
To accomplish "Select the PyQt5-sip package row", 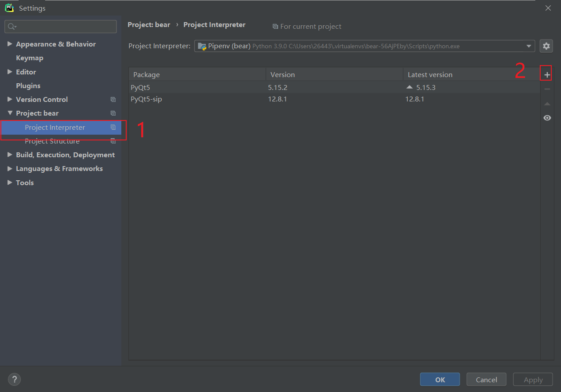I will pos(146,99).
